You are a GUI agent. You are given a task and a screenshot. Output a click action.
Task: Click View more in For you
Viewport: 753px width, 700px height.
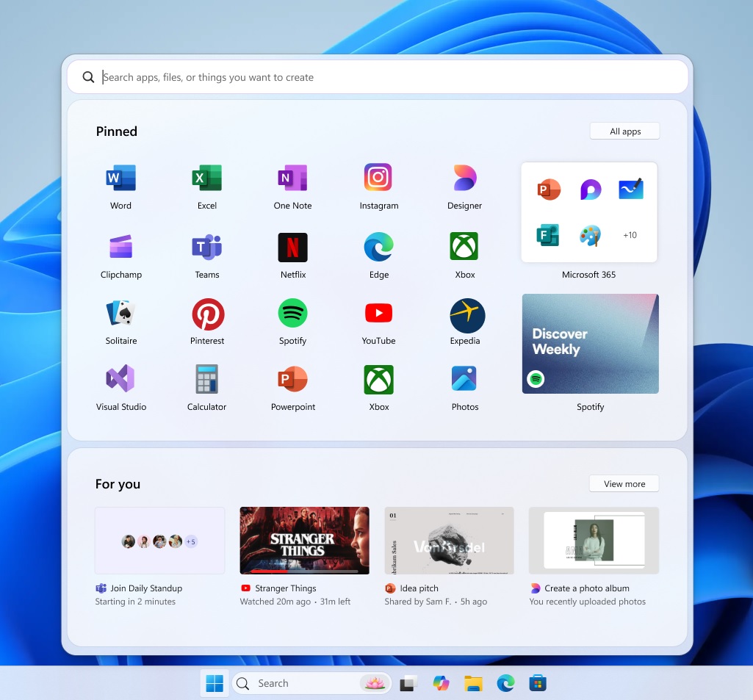click(624, 484)
